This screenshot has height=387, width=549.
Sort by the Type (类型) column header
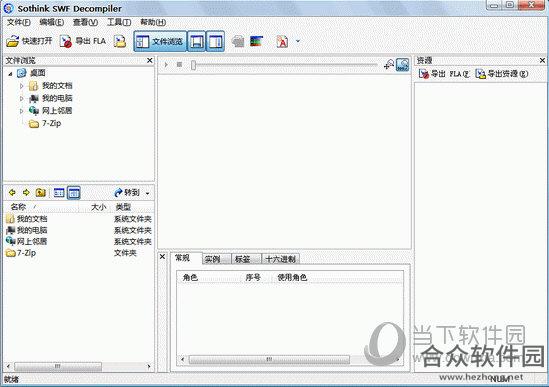pyautogui.click(x=132, y=207)
